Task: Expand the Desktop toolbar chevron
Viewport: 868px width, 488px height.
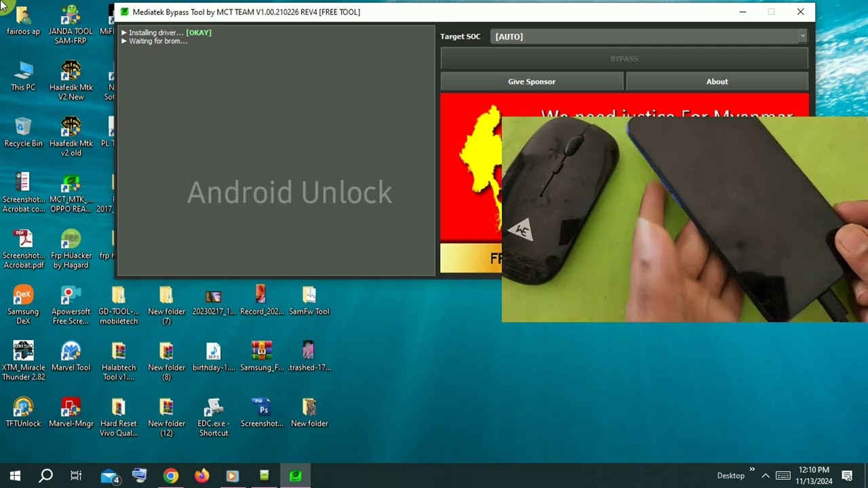Action: pos(752,470)
